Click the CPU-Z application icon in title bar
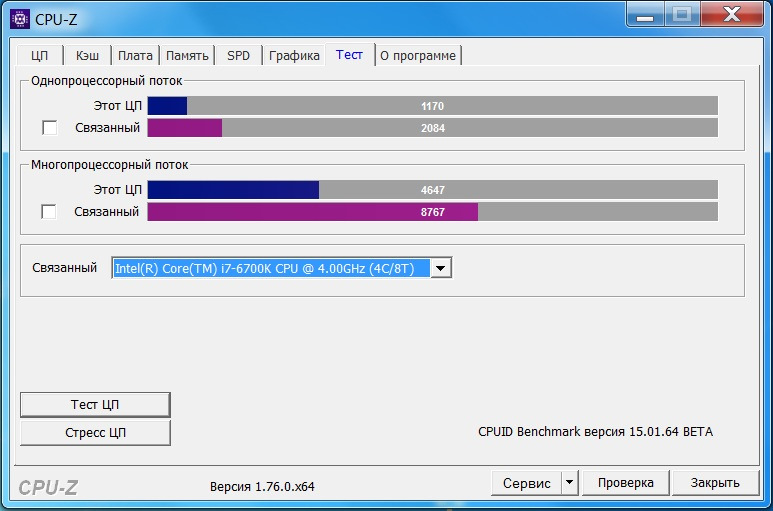Image resolution: width=773 pixels, height=511 pixels. tap(20, 19)
